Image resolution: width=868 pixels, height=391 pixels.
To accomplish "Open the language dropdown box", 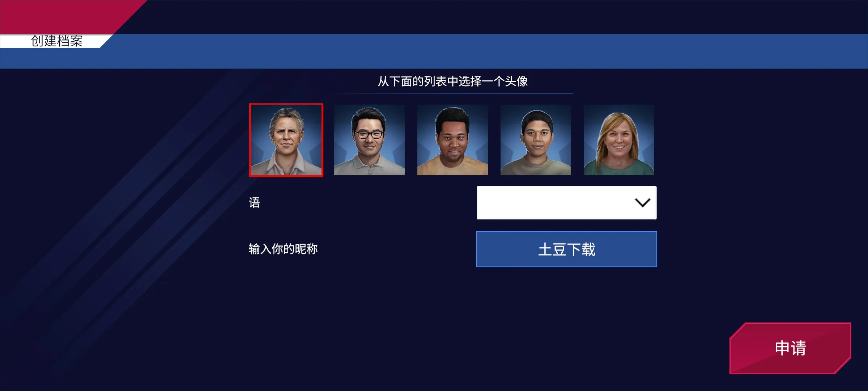I will 566,203.
